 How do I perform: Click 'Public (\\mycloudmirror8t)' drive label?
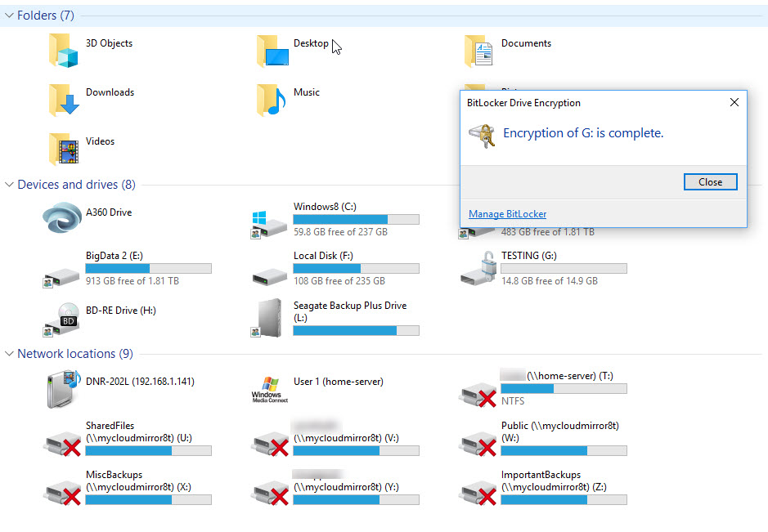(559, 426)
